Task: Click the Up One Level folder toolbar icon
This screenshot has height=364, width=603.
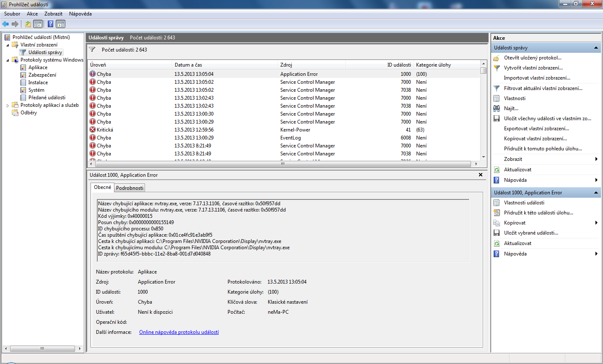Action: click(28, 24)
